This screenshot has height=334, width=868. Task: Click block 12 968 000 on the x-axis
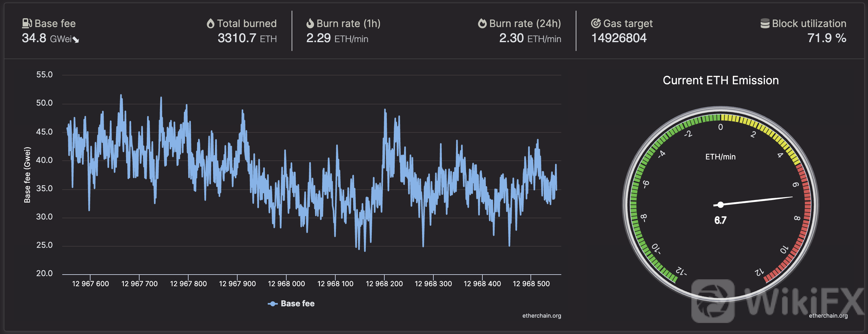point(286,284)
